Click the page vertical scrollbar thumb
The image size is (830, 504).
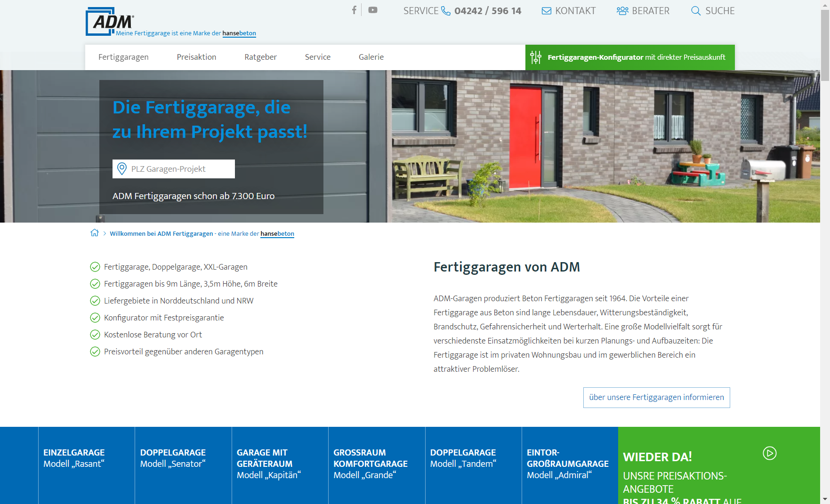tap(825, 45)
